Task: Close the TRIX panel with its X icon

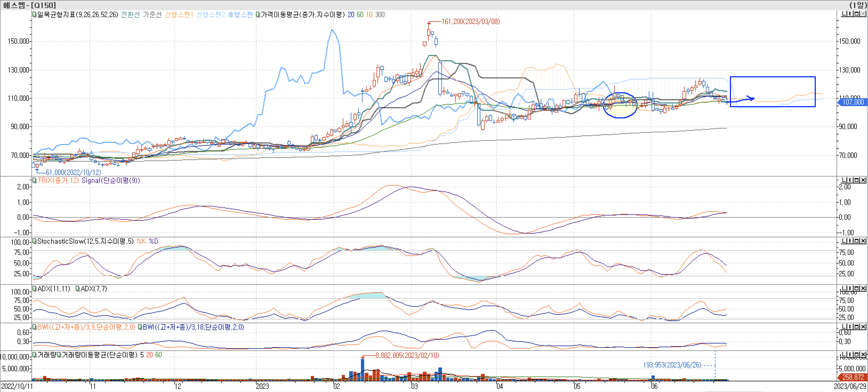Action: point(863,180)
